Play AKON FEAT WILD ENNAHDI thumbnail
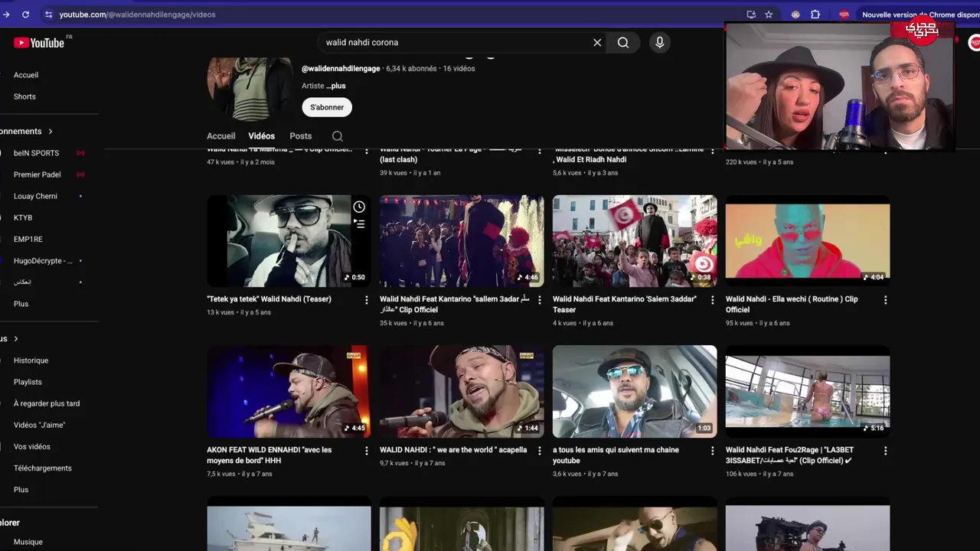Viewport: 980px width, 551px height. pos(289,391)
